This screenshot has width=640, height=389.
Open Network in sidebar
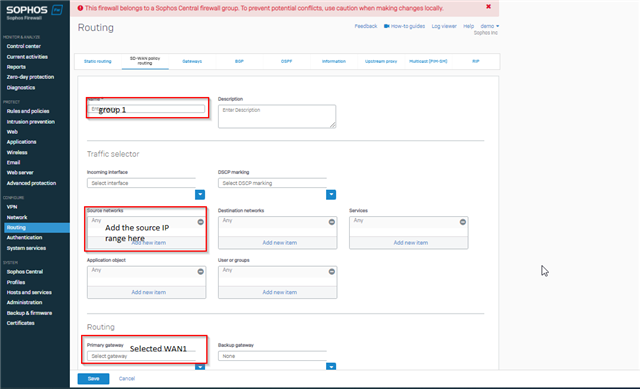click(17, 217)
